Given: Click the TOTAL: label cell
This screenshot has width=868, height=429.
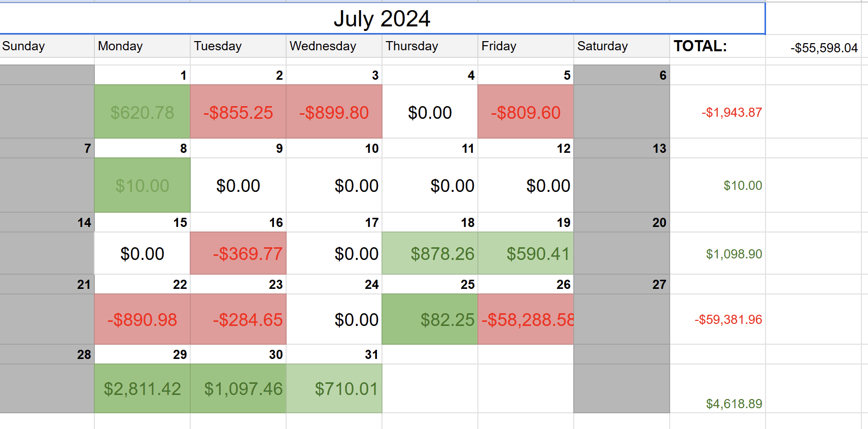Looking at the screenshot, I should coord(716,46).
